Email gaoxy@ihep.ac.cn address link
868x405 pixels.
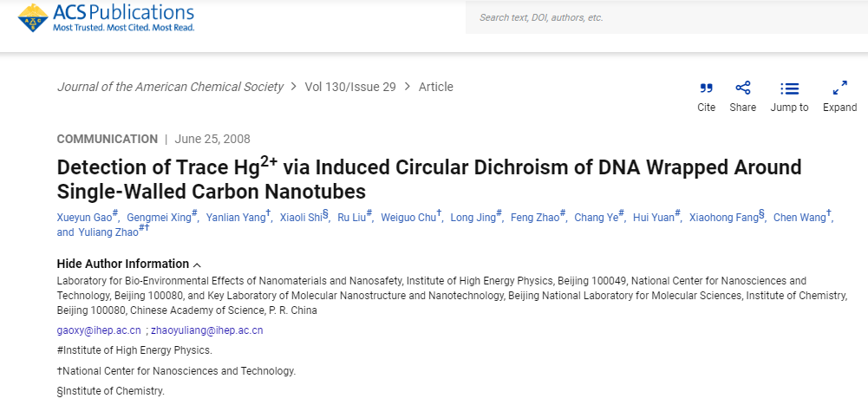[x=99, y=330]
